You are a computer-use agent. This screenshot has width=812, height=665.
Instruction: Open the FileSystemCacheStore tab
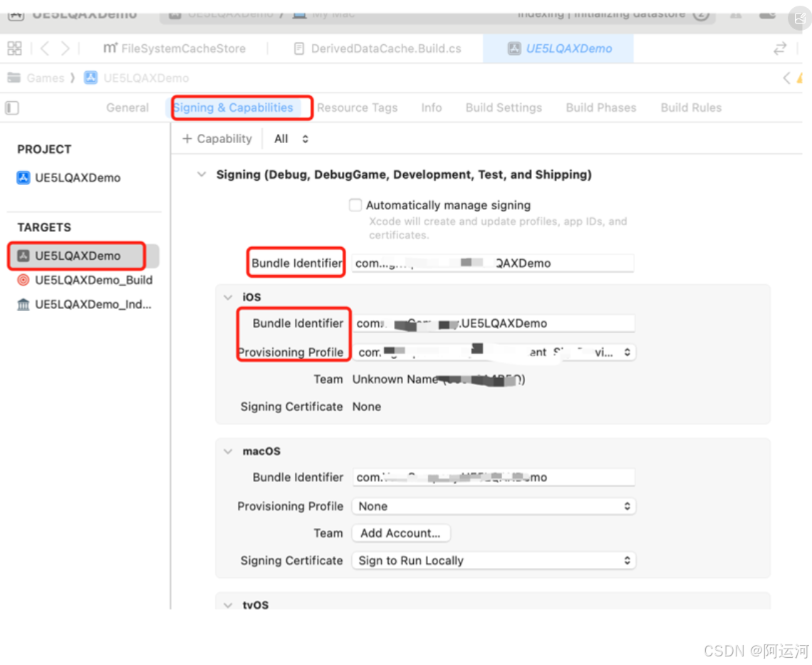tap(175, 48)
